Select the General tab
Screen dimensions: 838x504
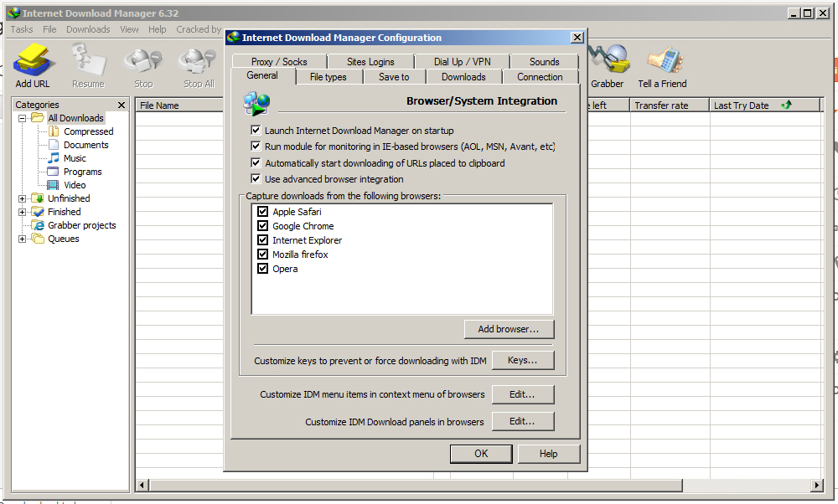pyautogui.click(x=262, y=76)
